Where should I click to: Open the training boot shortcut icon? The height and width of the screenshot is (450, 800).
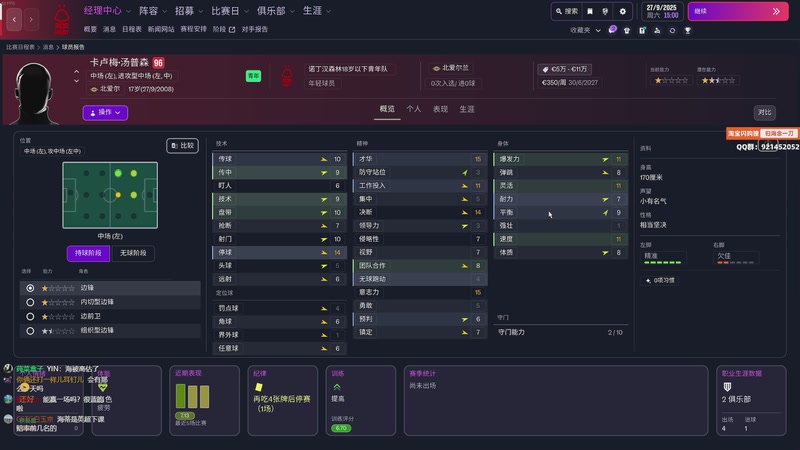(657, 30)
